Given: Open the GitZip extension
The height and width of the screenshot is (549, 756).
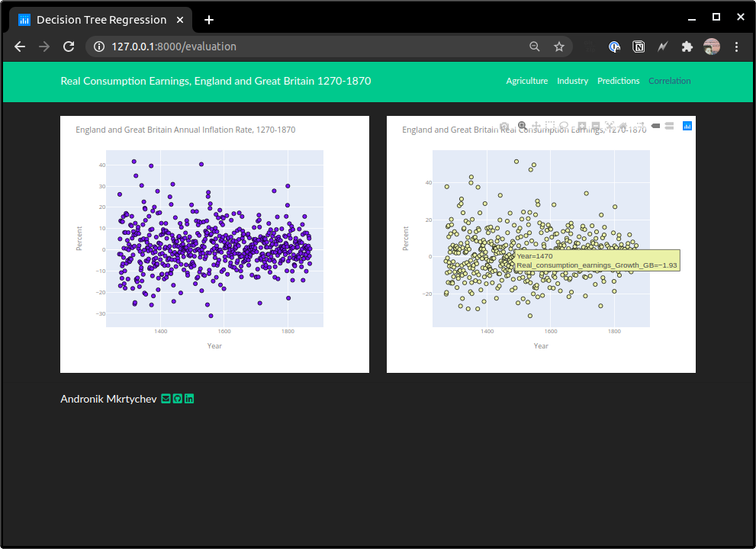Looking at the screenshot, I should coord(589,47).
